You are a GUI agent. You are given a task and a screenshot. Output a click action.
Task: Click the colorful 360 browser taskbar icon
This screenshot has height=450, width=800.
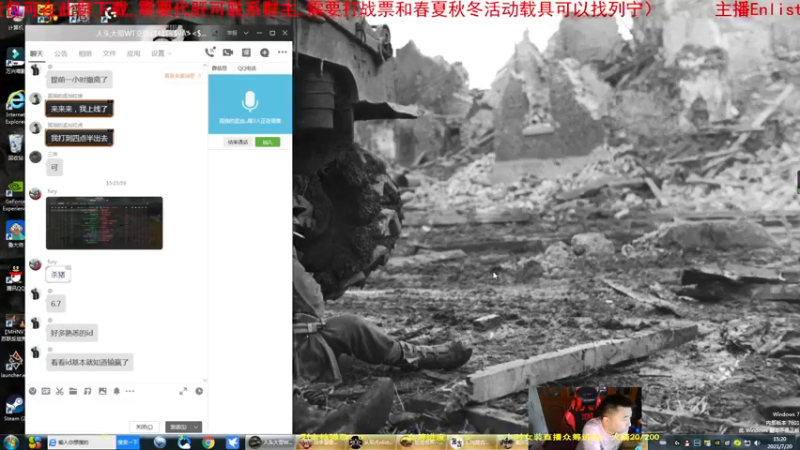pyautogui.click(x=35, y=442)
